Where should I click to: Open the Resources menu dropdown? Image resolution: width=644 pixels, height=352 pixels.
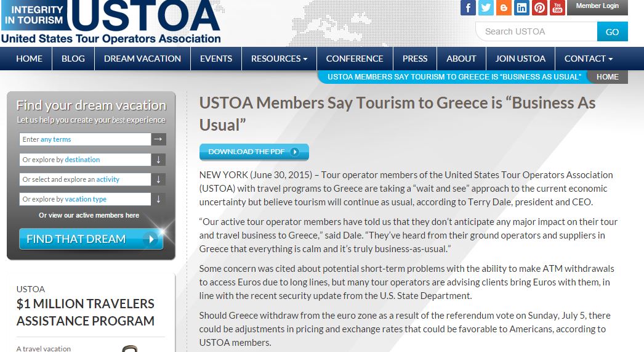click(x=280, y=59)
